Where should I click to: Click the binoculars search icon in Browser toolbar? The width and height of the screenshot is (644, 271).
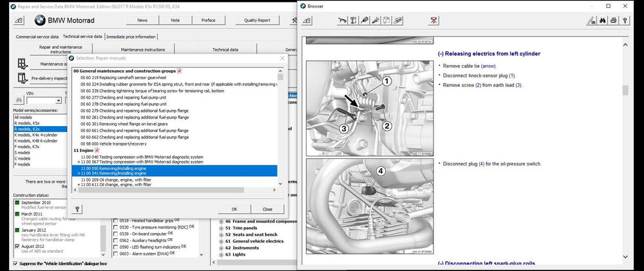(x=603, y=21)
